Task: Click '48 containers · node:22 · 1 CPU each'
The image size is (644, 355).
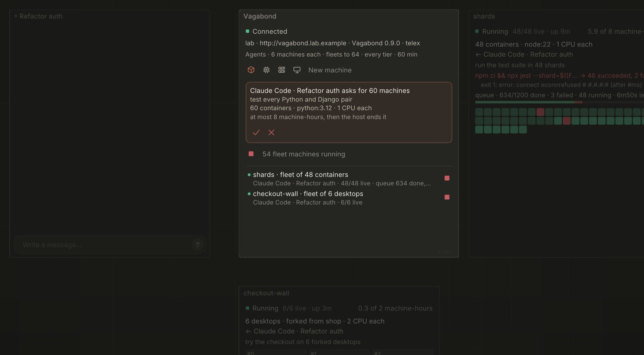Action: 534,44
